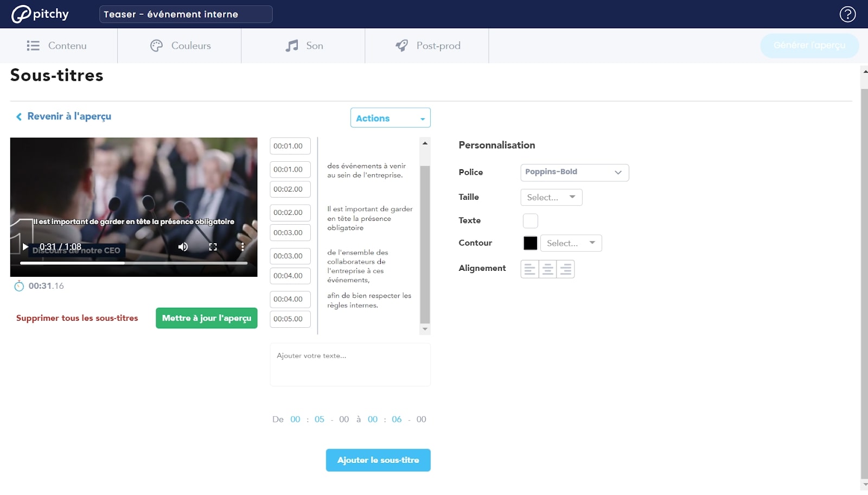Enter fullscreen on the video player

(213, 247)
